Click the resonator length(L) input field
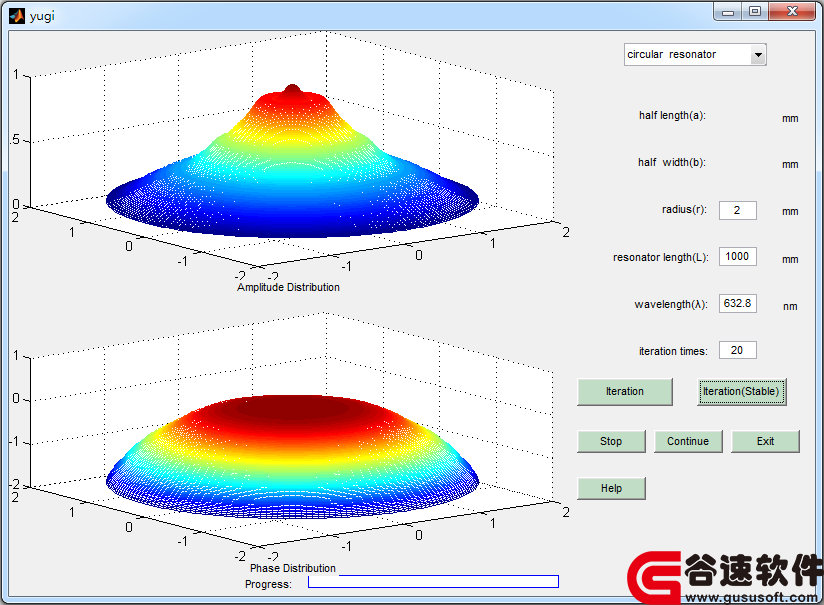 [x=738, y=257]
